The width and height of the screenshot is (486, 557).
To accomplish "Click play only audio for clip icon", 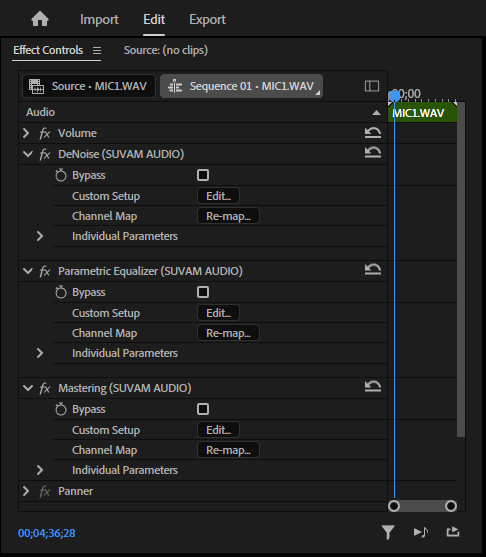I will [421, 532].
